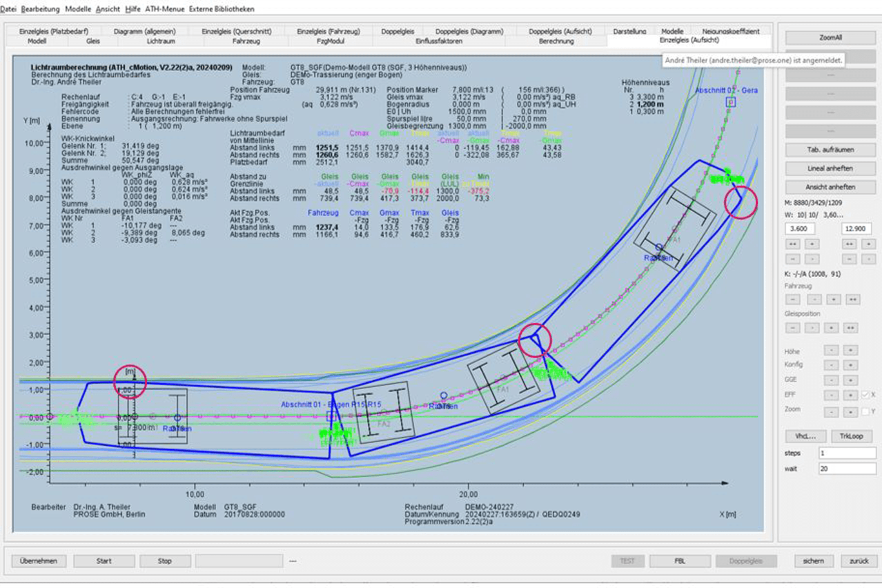
Task: Click the ZoomAll button
Action: 830,38
